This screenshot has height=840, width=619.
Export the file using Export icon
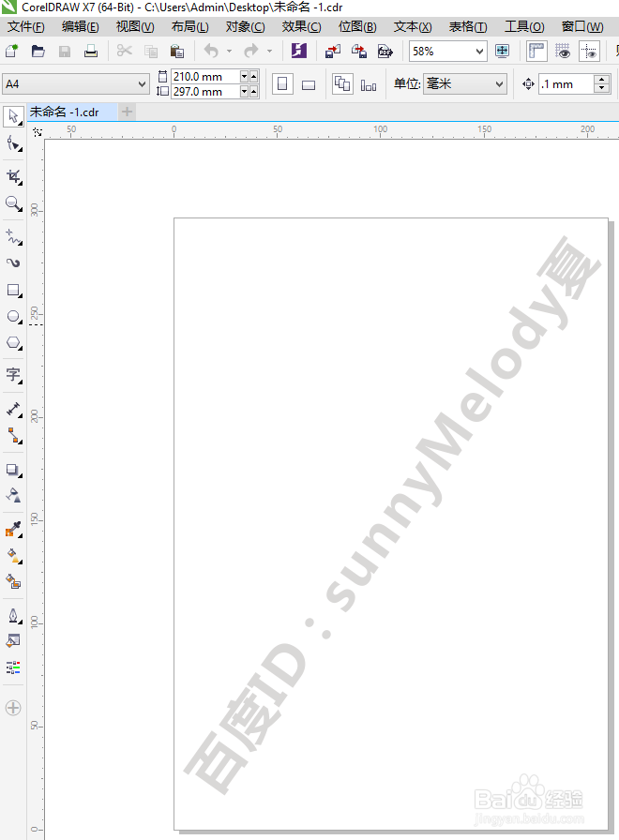[359, 52]
